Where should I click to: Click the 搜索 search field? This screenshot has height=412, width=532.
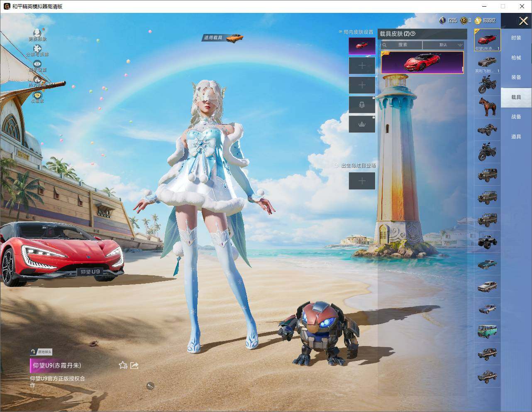click(x=402, y=44)
